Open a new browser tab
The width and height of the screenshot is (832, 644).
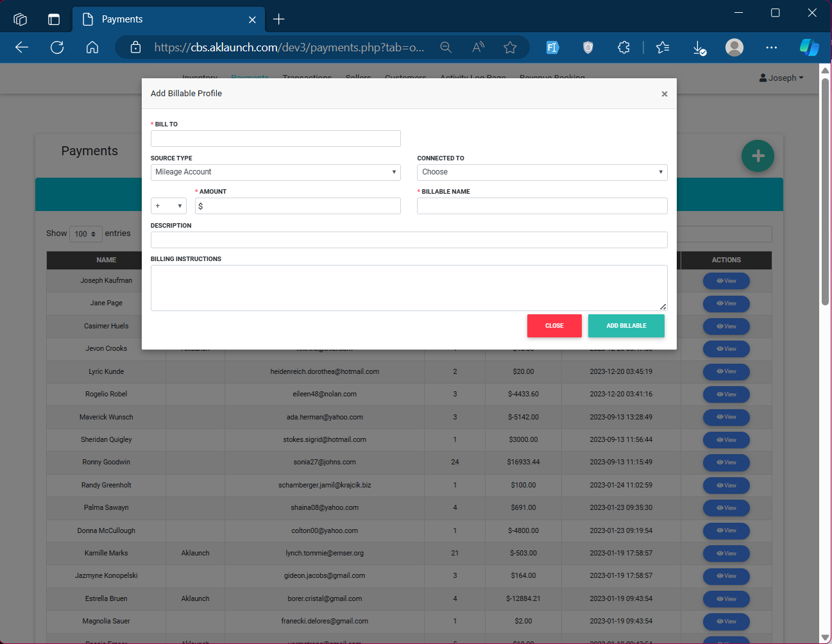click(278, 19)
